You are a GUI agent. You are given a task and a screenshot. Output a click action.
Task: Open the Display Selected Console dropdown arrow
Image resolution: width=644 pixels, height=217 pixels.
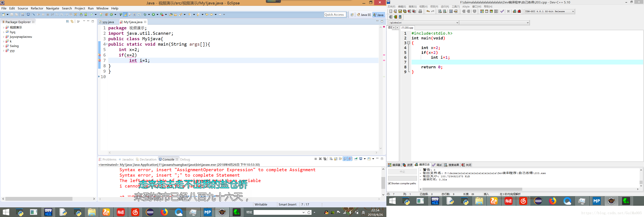point(365,159)
